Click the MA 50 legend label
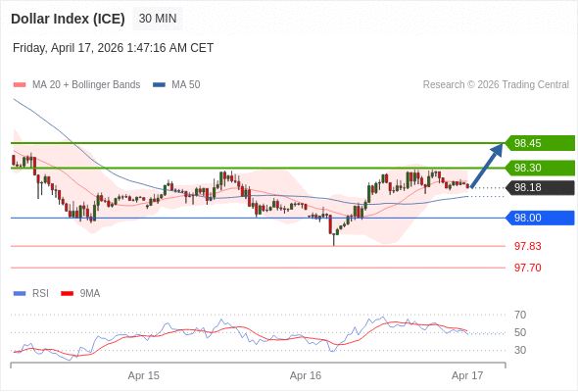 tap(186, 85)
